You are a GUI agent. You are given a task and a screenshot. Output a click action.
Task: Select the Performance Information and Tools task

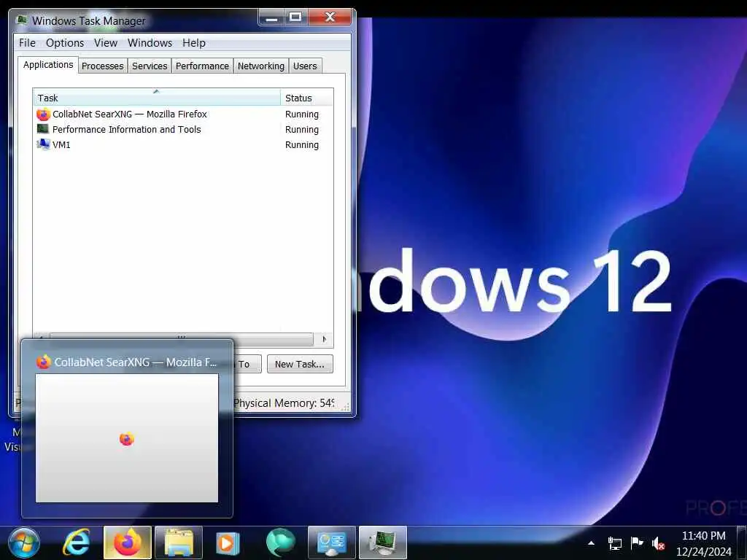[183, 130]
